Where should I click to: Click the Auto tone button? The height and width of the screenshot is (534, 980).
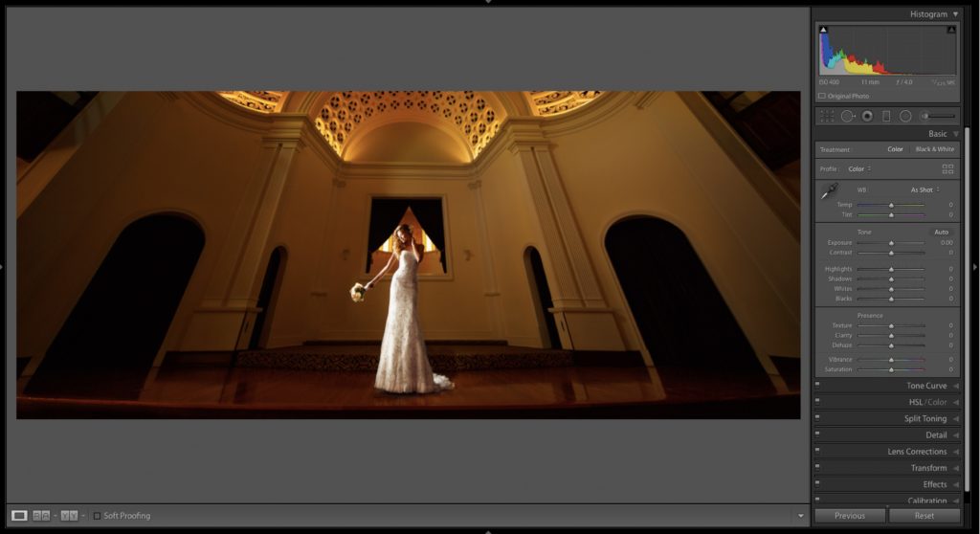[942, 232]
